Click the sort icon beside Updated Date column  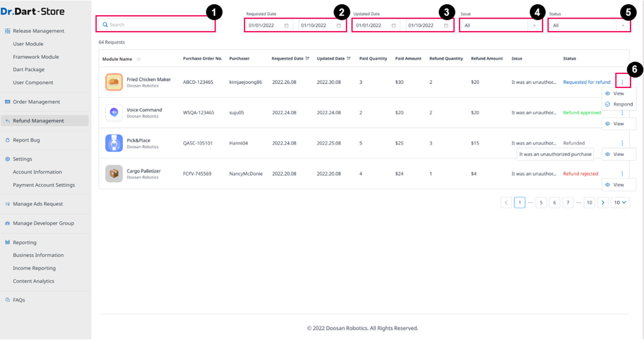[x=348, y=59]
